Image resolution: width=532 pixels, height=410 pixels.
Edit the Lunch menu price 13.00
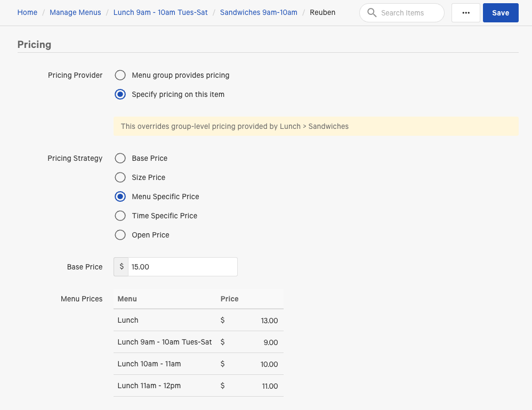pos(269,321)
